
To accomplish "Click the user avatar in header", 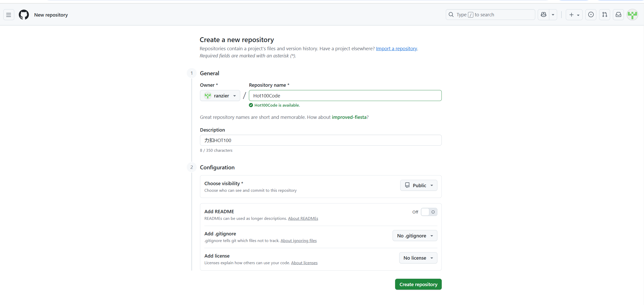I will [632, 15].
